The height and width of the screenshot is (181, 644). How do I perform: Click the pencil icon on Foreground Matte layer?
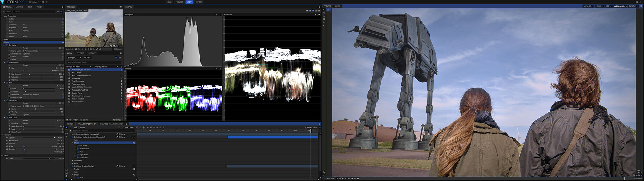(117, 134)
